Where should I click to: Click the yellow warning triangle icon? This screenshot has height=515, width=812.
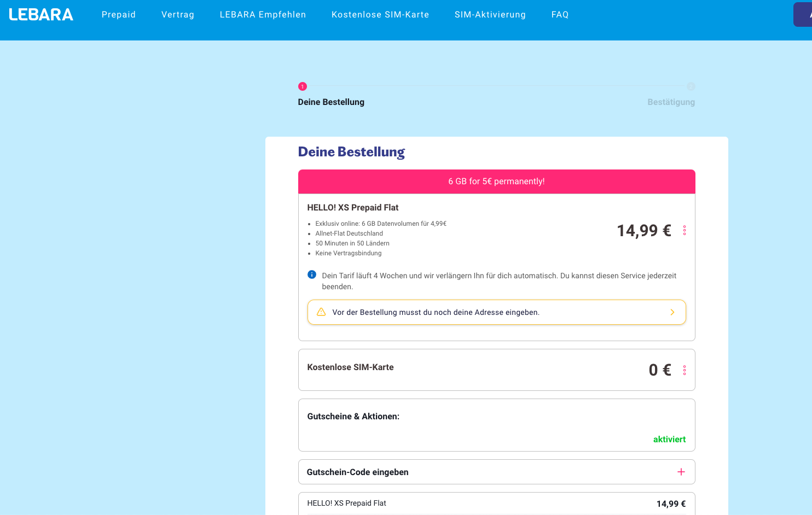tap(321, 312)
